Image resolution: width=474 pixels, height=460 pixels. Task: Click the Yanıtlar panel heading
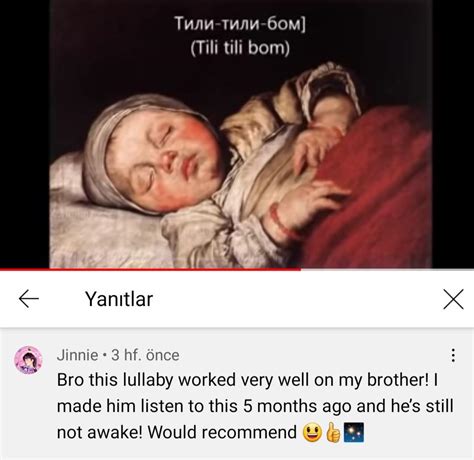click(119, 299)
